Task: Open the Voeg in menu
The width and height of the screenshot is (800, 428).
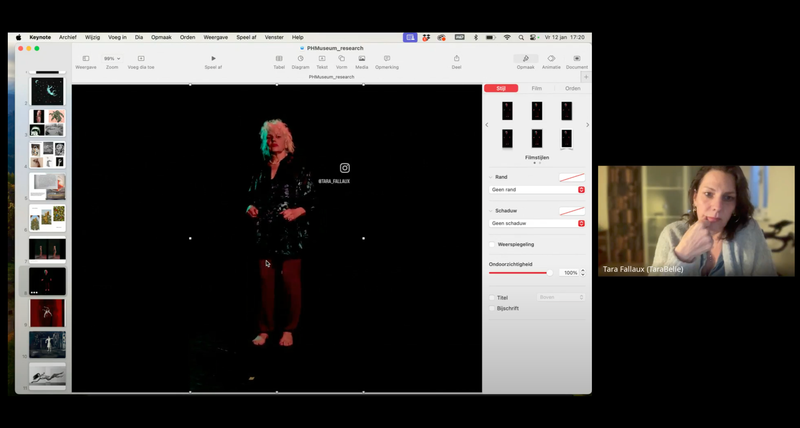Action: click(x=117, y=37)
